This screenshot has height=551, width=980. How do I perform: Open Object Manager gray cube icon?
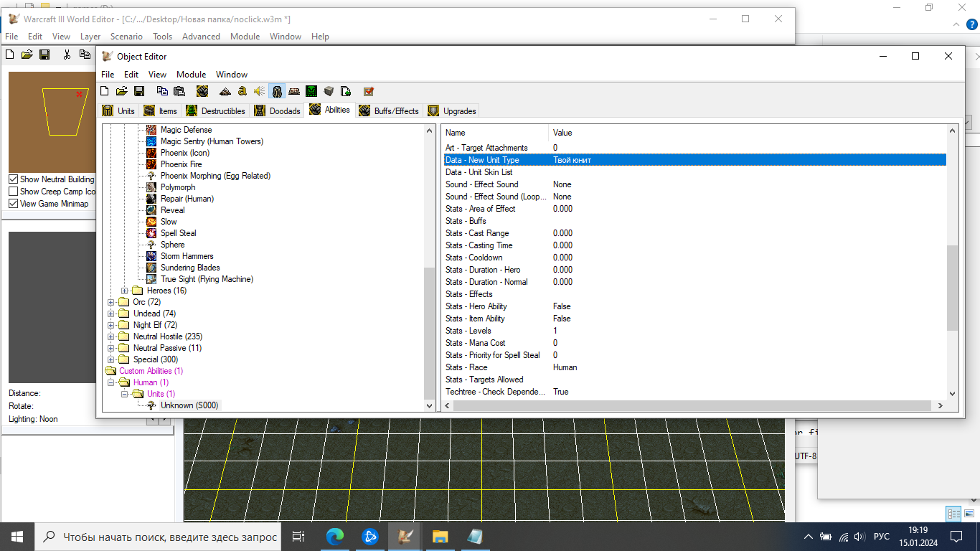pos(329,91)
